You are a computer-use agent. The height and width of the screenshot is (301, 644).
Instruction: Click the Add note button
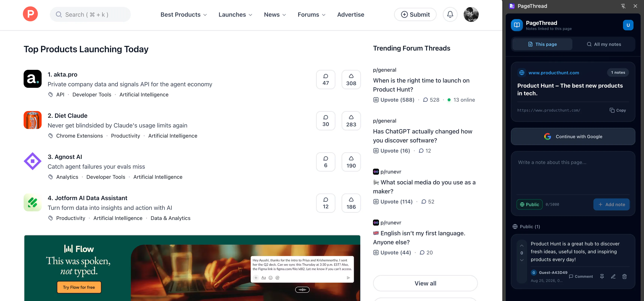(612, 204)
